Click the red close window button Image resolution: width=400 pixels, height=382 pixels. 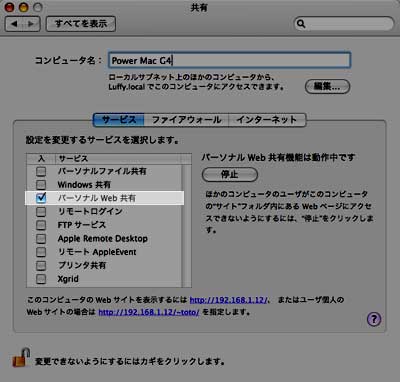(10, 7)
